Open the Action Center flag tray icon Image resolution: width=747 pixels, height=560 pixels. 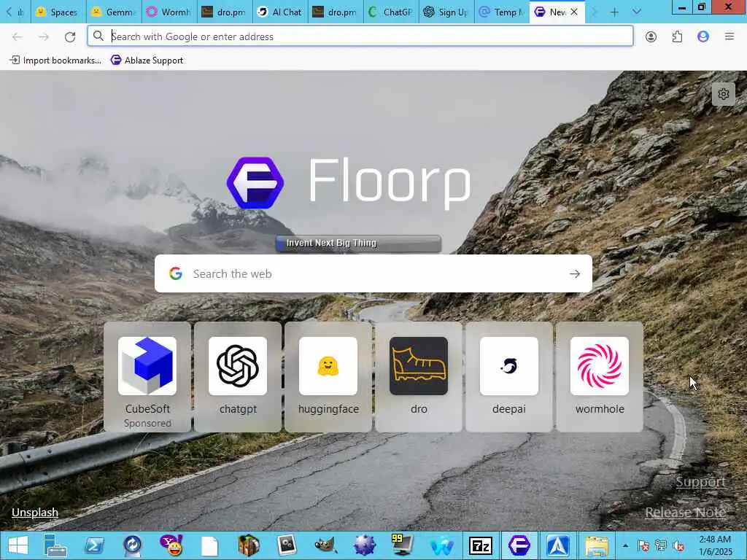(643, 545)
